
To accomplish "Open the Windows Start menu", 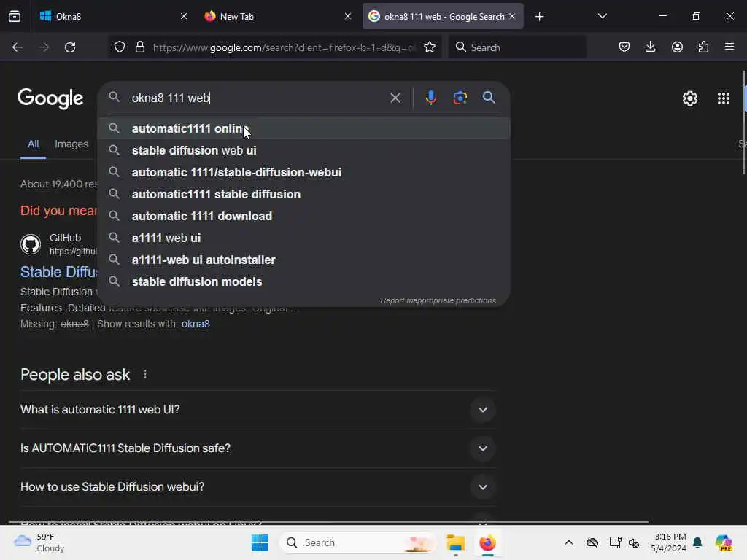I will click(260, 542).
